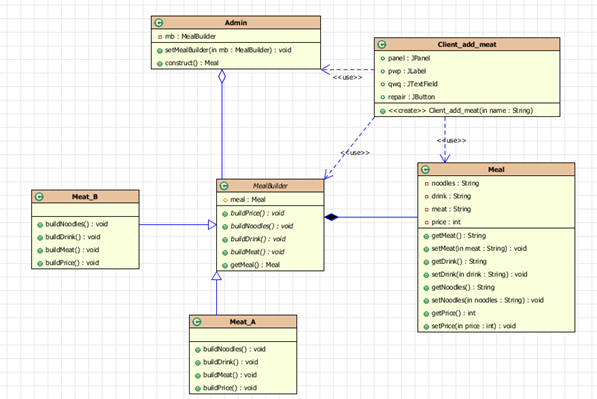This screenshot has height=399, width=597.
Task: Select setPrice(in price : int) in Meal
Action: (474, 326)
